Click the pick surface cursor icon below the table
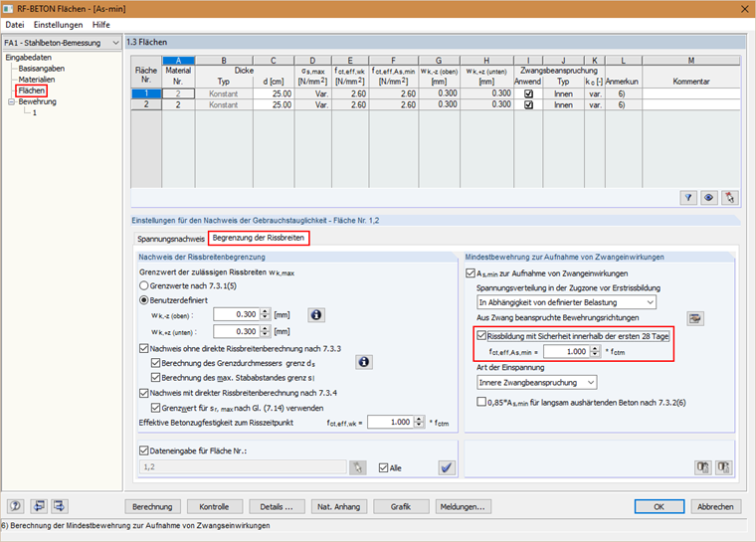Viewport: 756px width, 542px height. 729,197
